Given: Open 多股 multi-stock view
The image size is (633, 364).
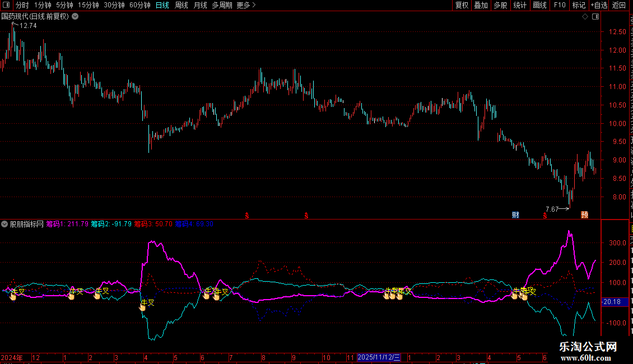Looking at the screenshot, I should pos(500,5).
